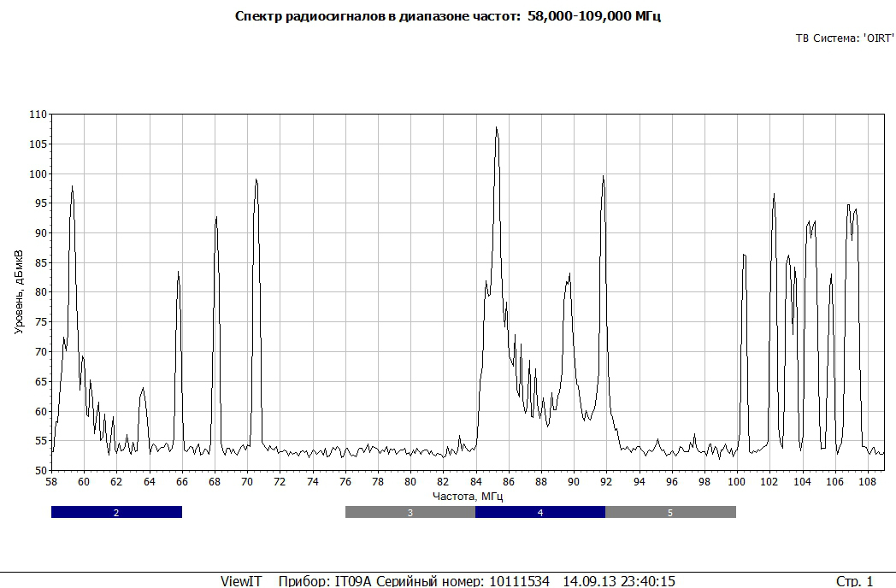The height and width of the screenshot is (588, 896).
Task: Click the dark blue channel 4 bar
Action: (539, 512)
